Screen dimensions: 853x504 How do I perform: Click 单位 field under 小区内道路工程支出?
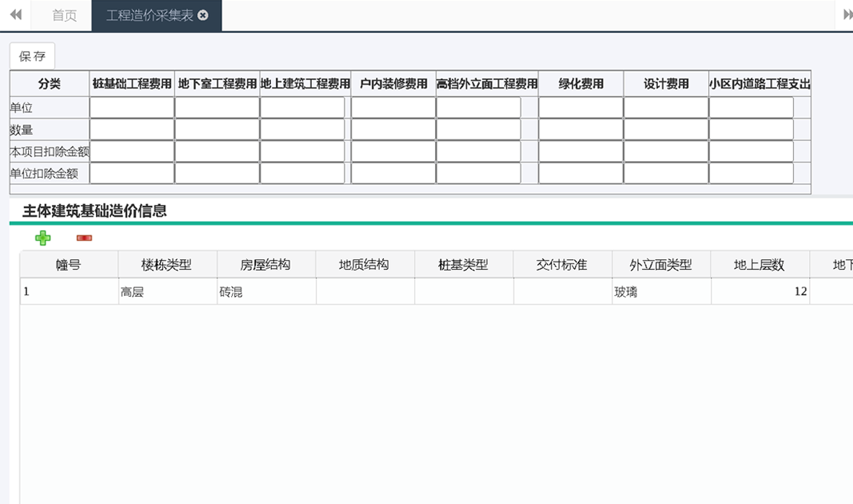point(751,108)
